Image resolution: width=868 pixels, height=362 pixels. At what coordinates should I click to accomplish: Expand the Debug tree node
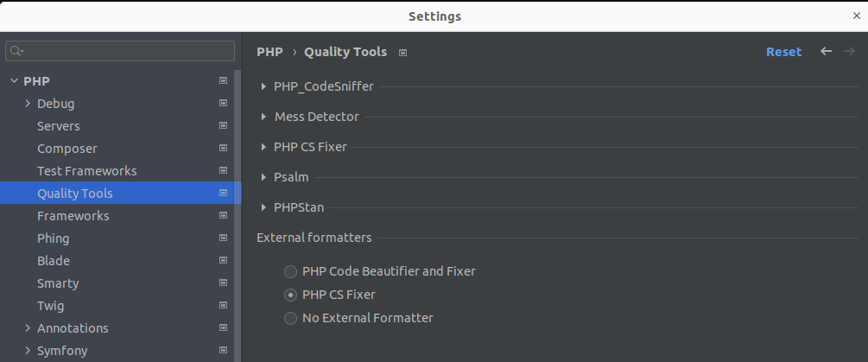(28, 103)
